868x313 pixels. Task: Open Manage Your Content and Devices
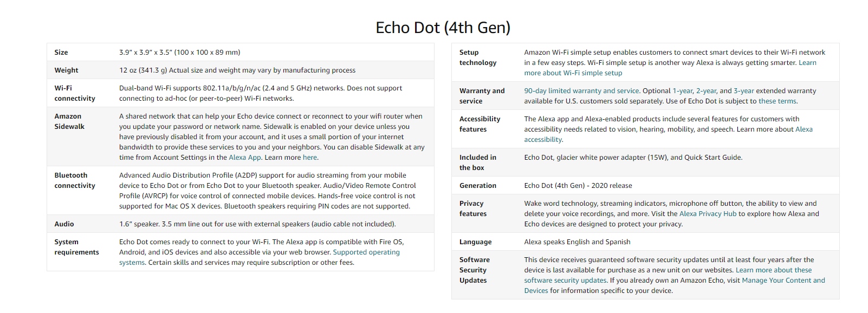click(x=783, y=281)
